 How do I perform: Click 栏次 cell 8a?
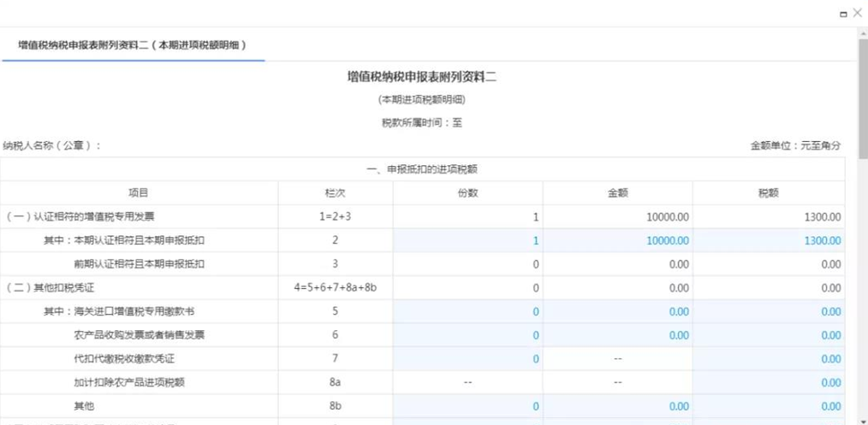[336, 383]
